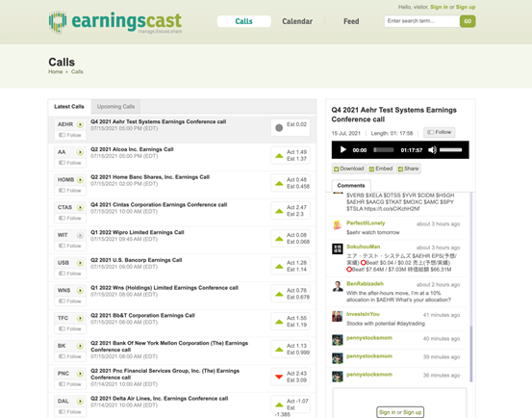Toggle Follow beside the call length

[x=440, y=132]
